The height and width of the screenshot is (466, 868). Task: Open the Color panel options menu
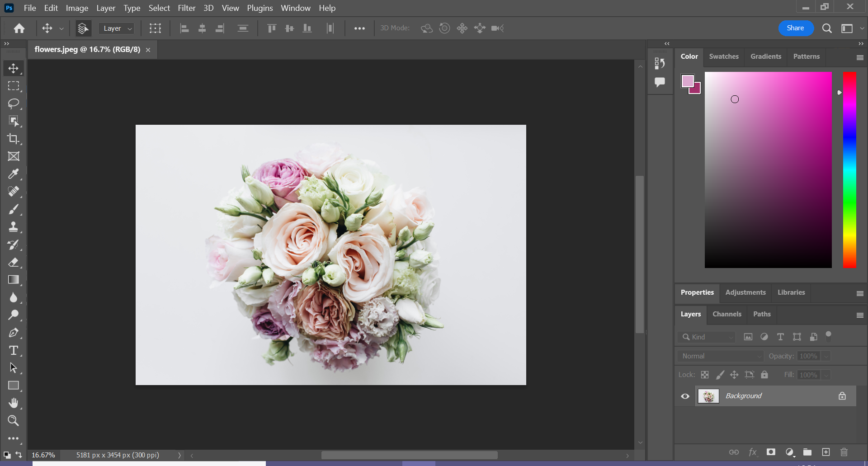point(860,57)
